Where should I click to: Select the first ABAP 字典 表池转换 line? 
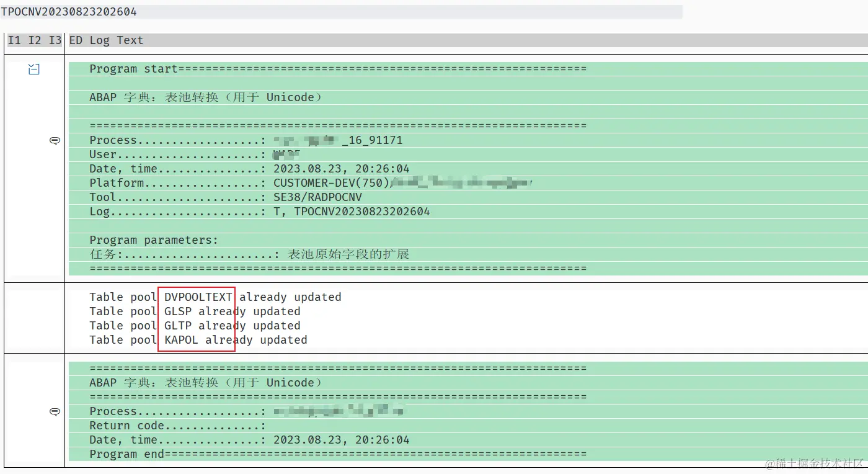tap(206, 97)
